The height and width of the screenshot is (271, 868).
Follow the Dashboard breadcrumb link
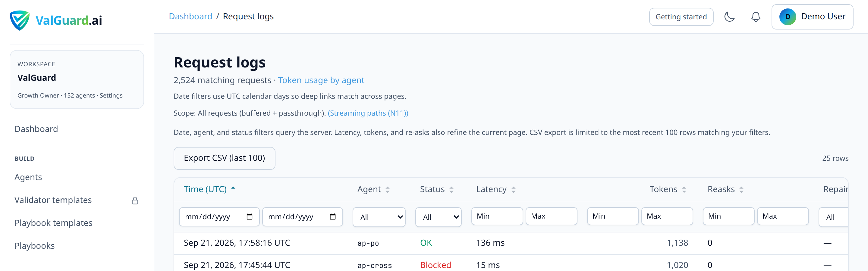tap(190, 16)
